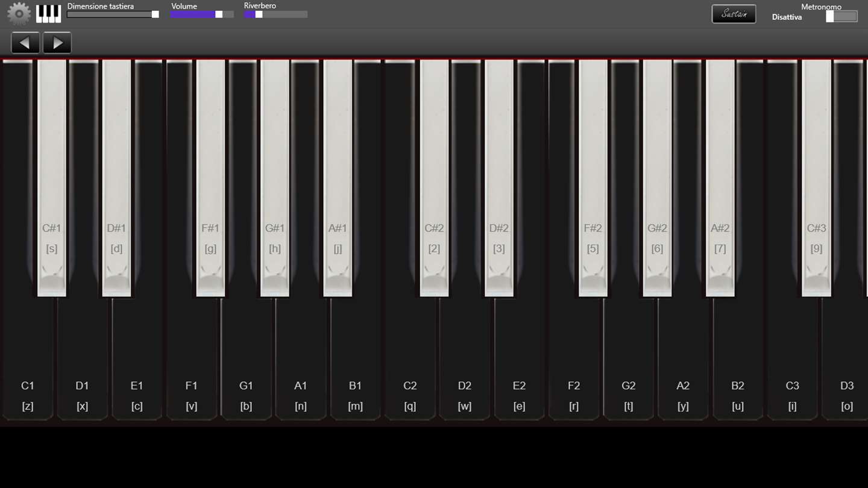Click the Volume slider
Screen dimensions: 868x488
[x=202, y=14]
